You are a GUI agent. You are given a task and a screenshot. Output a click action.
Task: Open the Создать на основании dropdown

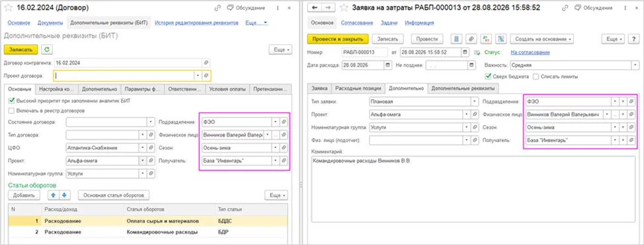(542, 39)
